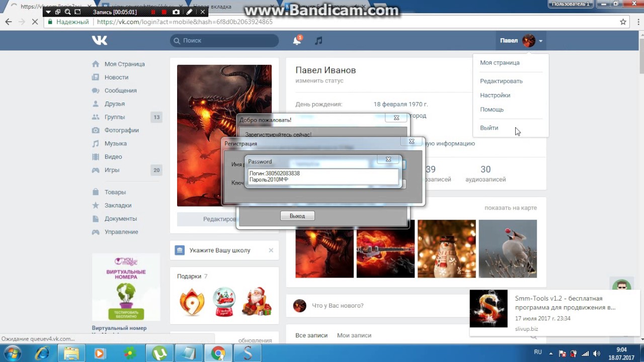This screenshot has height=362, width=644.
Task: Switch to the Мои записи tab
Action: [x=354, y=335]
